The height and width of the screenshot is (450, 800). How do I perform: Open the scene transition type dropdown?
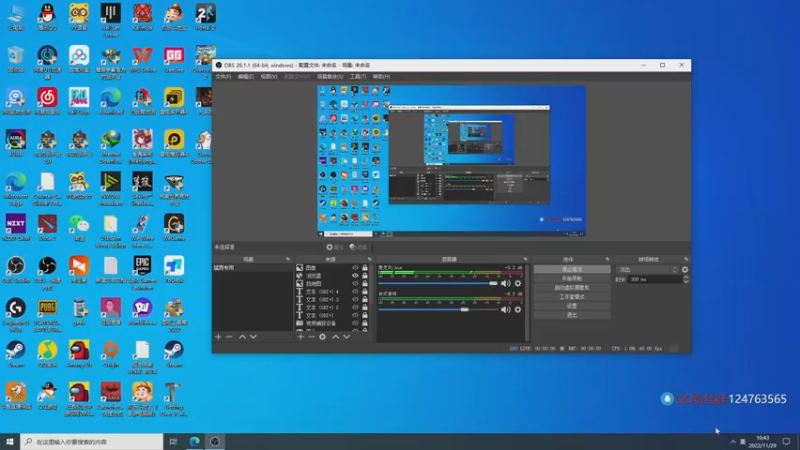click(647, 269)
